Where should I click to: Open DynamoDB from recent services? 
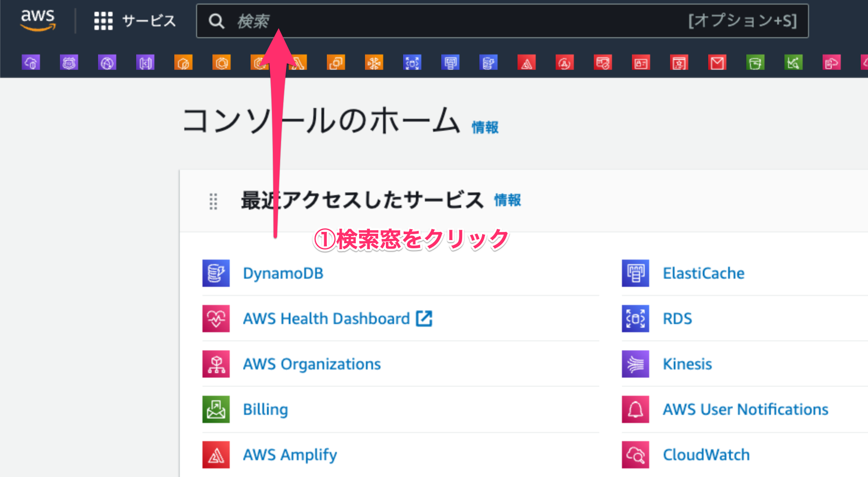point(283,273)
